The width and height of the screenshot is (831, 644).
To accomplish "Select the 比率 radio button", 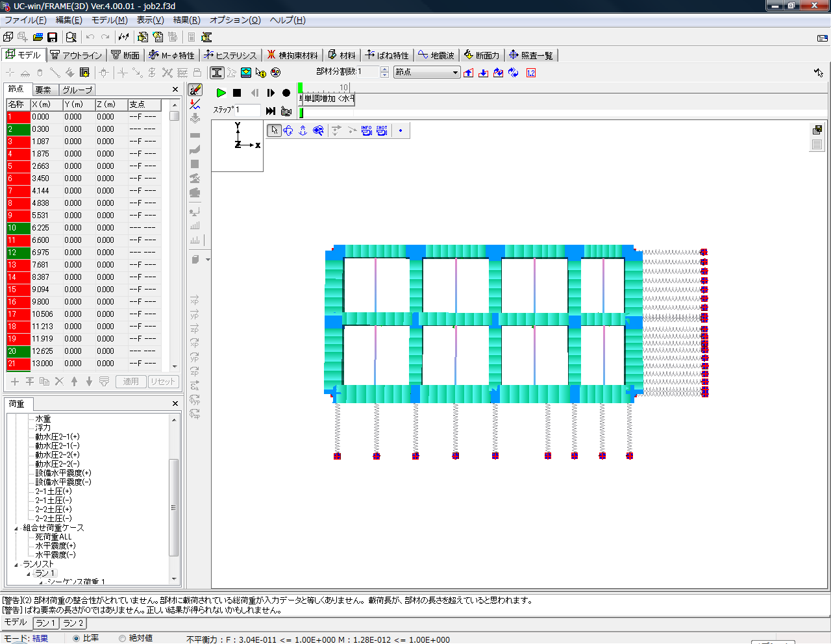I will pos(76,638).
